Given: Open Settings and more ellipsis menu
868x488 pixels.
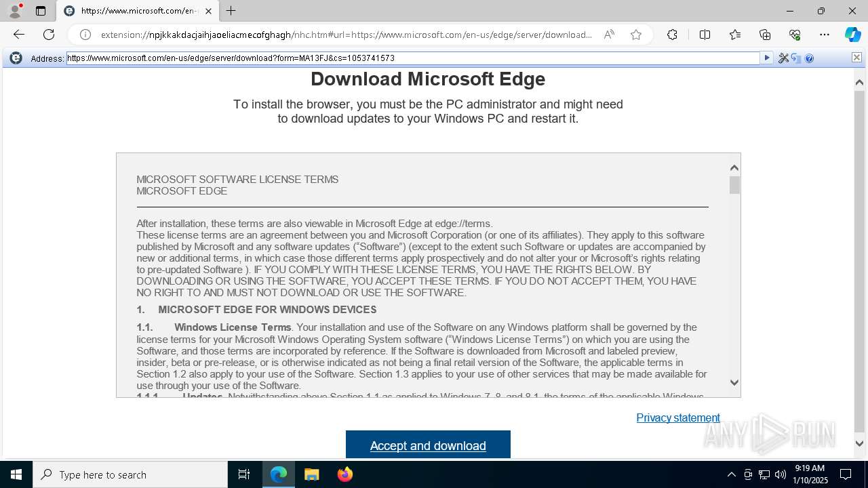Looking at the screenshot, I should tap(825, 35).
